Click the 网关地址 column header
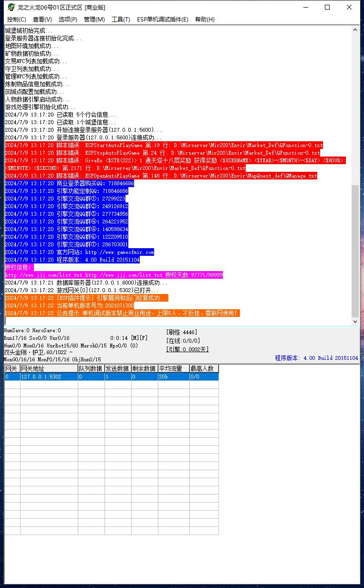 point(49,368)
